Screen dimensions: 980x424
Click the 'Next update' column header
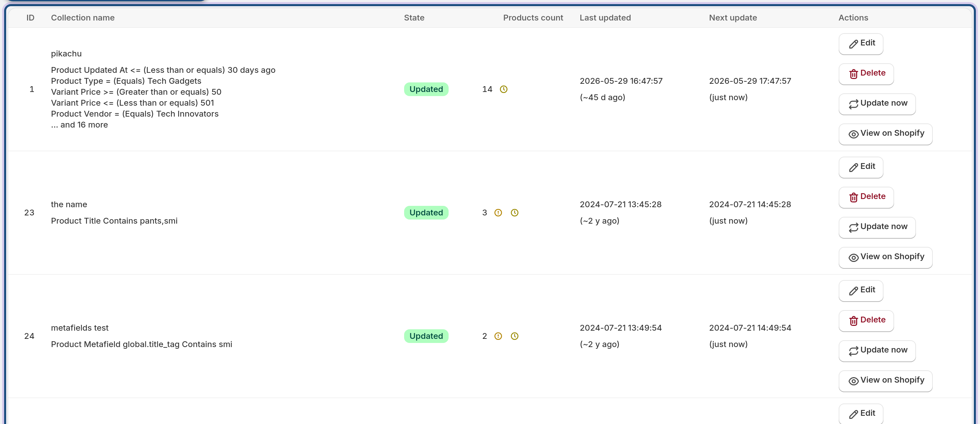(733, 18)
